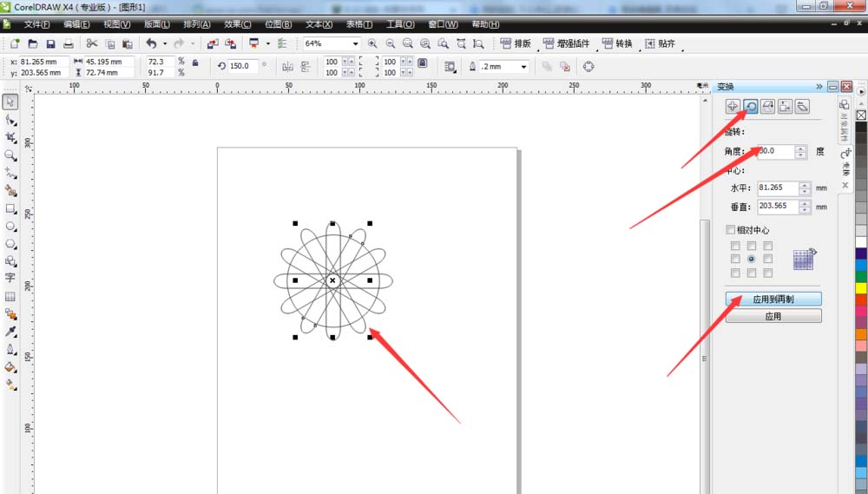Image resolution: width=868 pixels, height=494 pixels.
Task: Click the 应用 button
Action: 773,316
